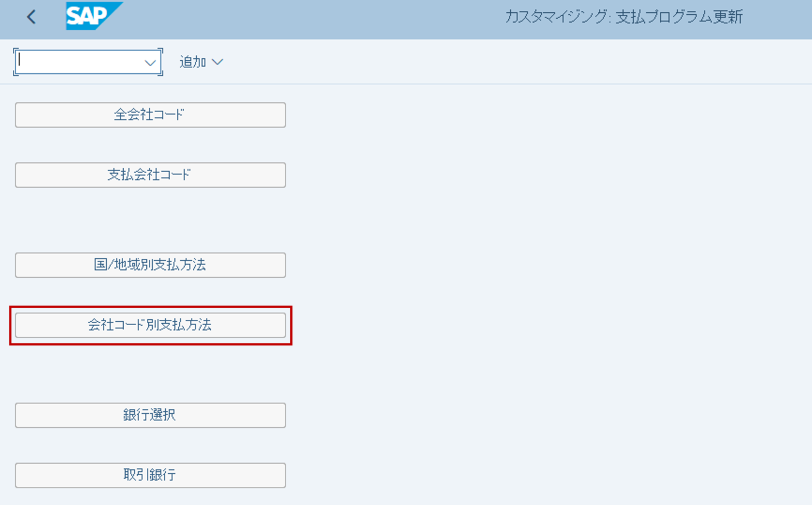Click inside the empty search input box
The height and width of the screenshot is (505, 812).
tap(79, 62)
